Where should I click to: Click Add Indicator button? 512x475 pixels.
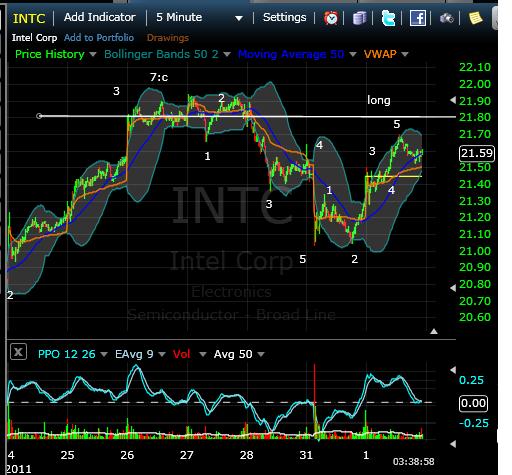point(100,17)
